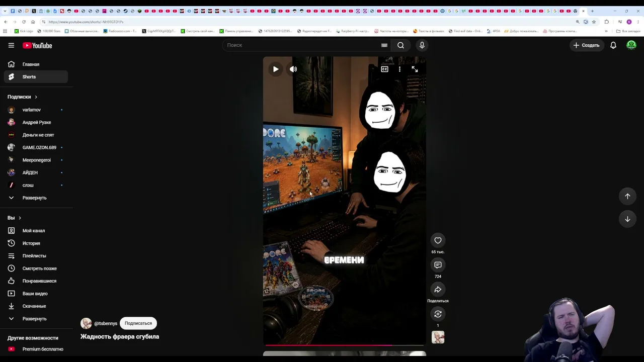This screenshot has height=362, width=644.
Task: Bookmark this page with the star
Action: (594, 22)
